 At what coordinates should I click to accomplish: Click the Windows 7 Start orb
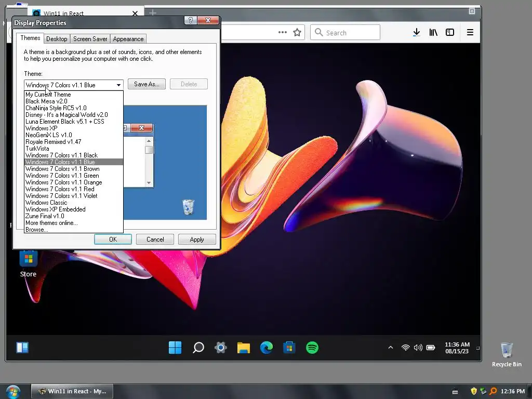click(13, 392)
